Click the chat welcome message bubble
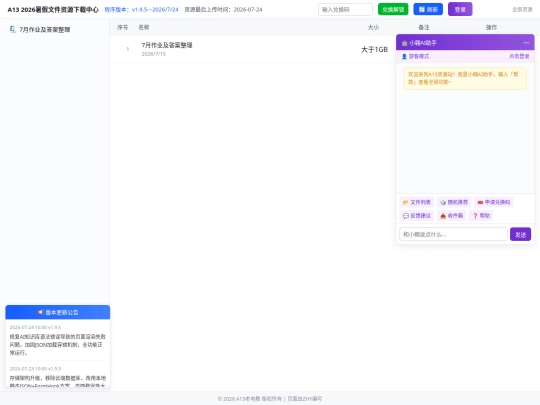Screen dimensions: 540x405 [x=465, y=78]
